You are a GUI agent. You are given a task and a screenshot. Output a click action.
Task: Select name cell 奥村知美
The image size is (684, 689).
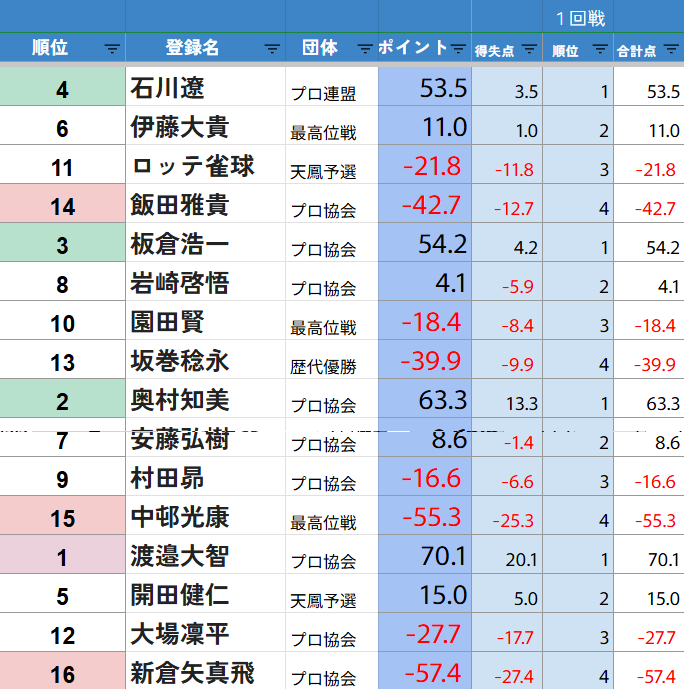(206, 399)
